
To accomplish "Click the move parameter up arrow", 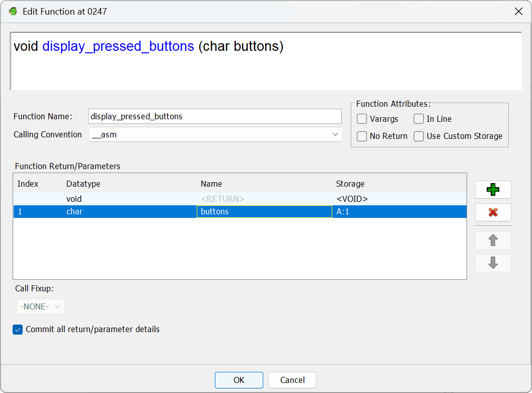I will click(x=493, y=241).
